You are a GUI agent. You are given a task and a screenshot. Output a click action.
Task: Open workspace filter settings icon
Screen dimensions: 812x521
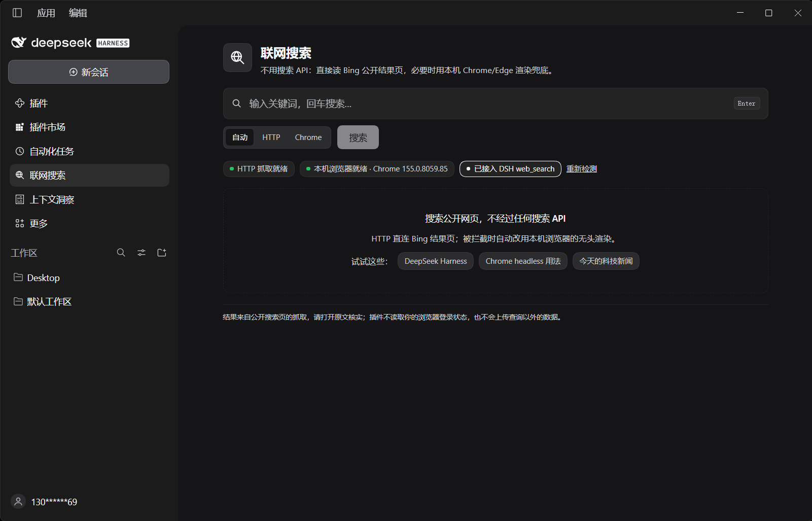142,253
